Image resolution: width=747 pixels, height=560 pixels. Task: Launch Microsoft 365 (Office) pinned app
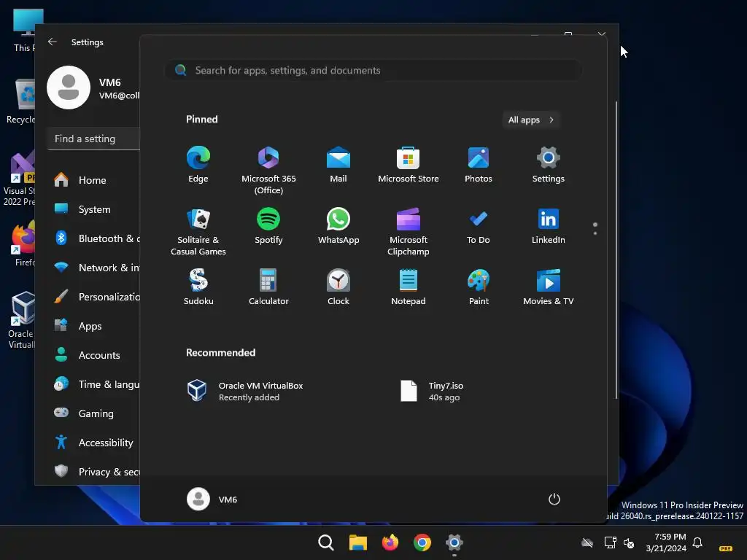point(268,170)
